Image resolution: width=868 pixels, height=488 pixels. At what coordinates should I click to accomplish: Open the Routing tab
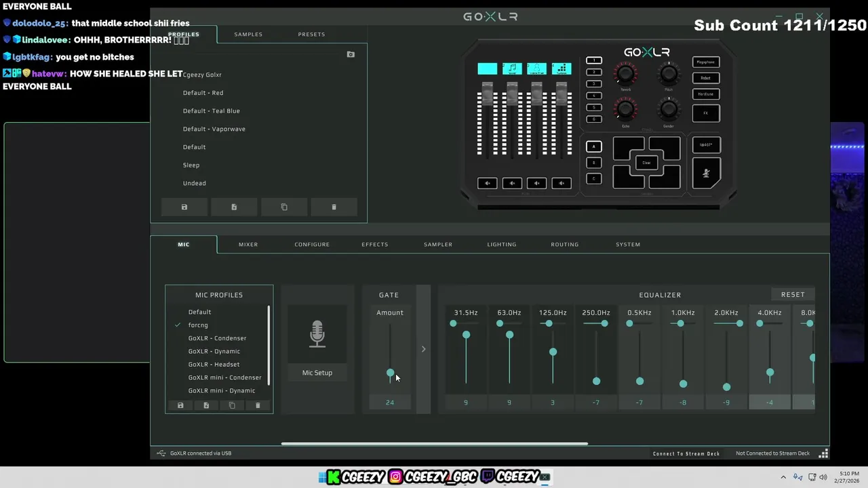coord(565,244)
